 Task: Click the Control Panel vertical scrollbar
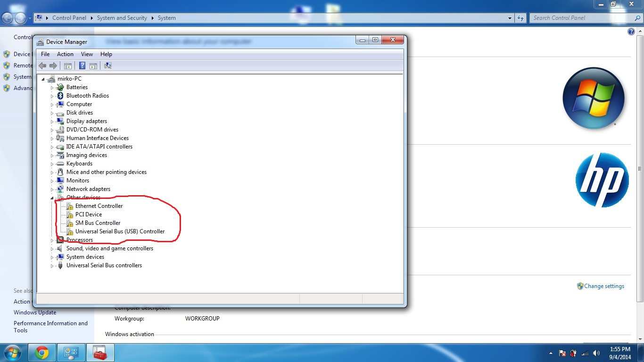[x=640, y=169]
